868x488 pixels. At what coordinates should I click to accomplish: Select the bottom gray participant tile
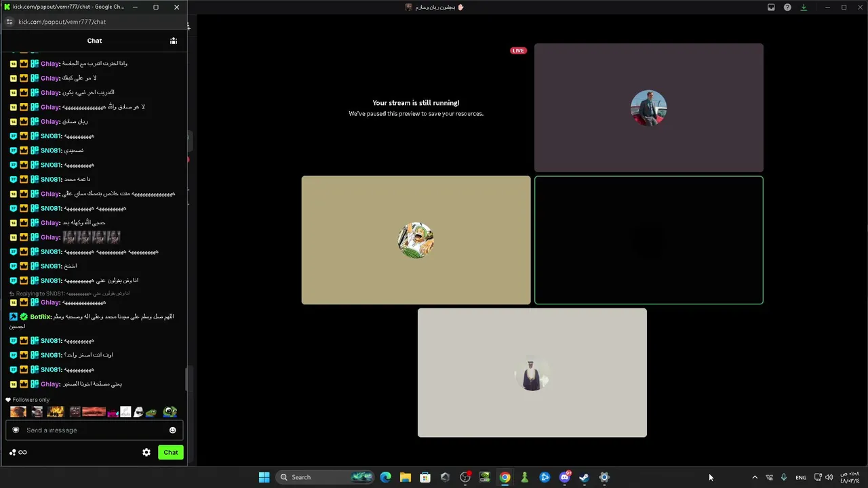pyautogui.click(x=532, y=373)
